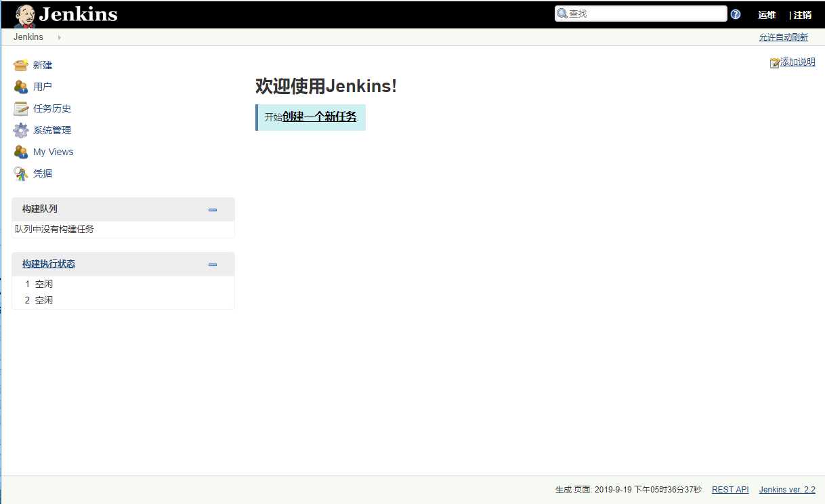Go to 系统管理 manage Jenkins
Viewport: 825px width, 504px height.
52,130
